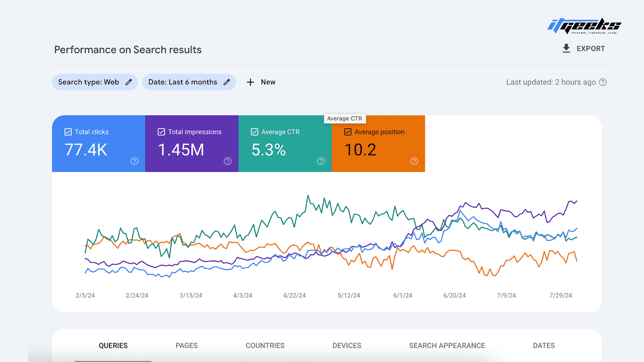Switch to the Pages tab
Image resolution: width=644 pixels, height=362 pixels.
tap(187, 346)
